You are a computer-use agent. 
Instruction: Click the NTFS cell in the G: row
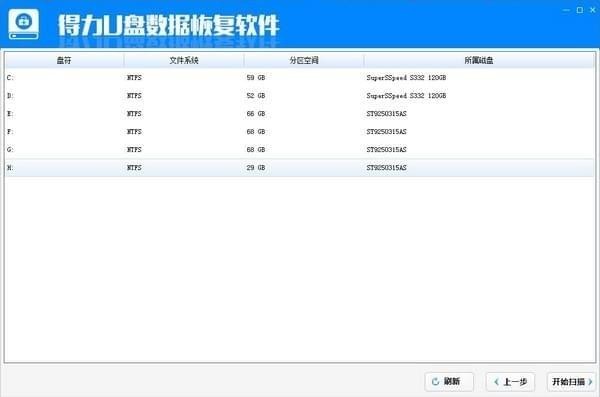(x=134, y=150)
